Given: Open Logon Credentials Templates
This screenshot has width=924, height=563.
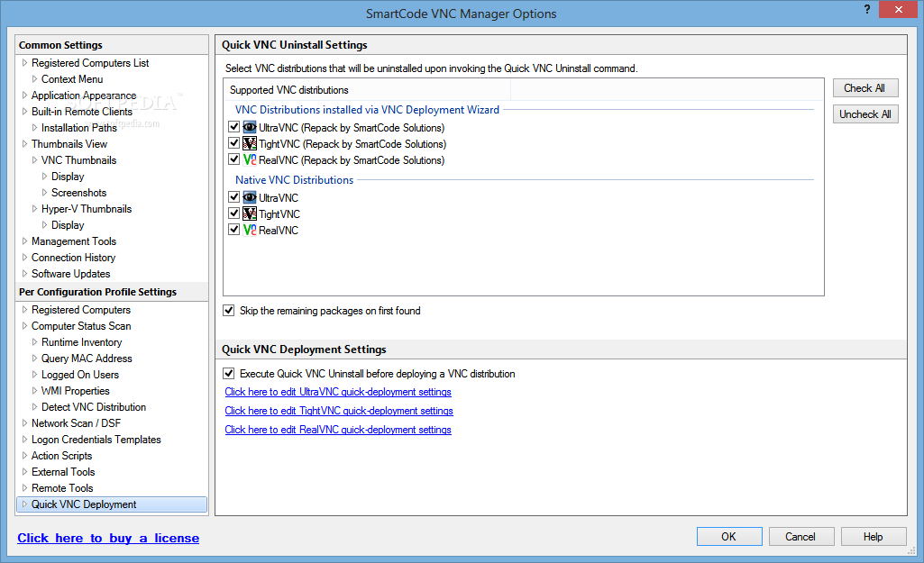Looking at the screenshot, I should pos(96,440).
